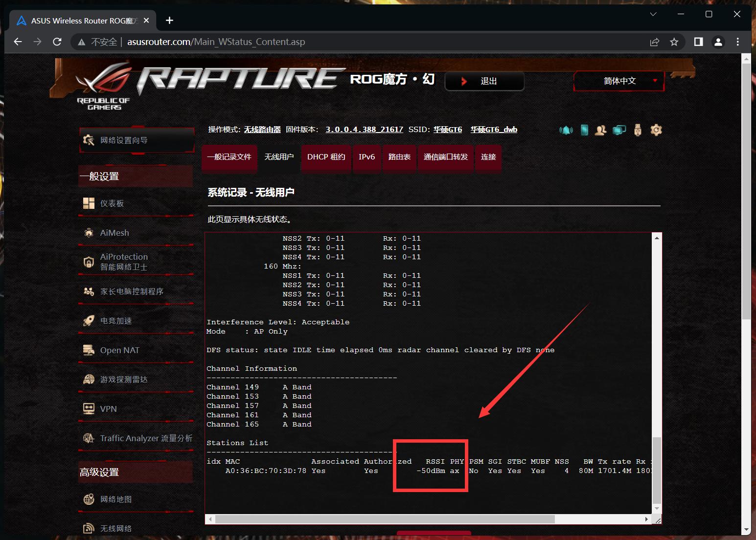Click the mobile app phone icon
The height and width of the screenshot is (540, 756).
pyautogui.click(x=584, y=130)
